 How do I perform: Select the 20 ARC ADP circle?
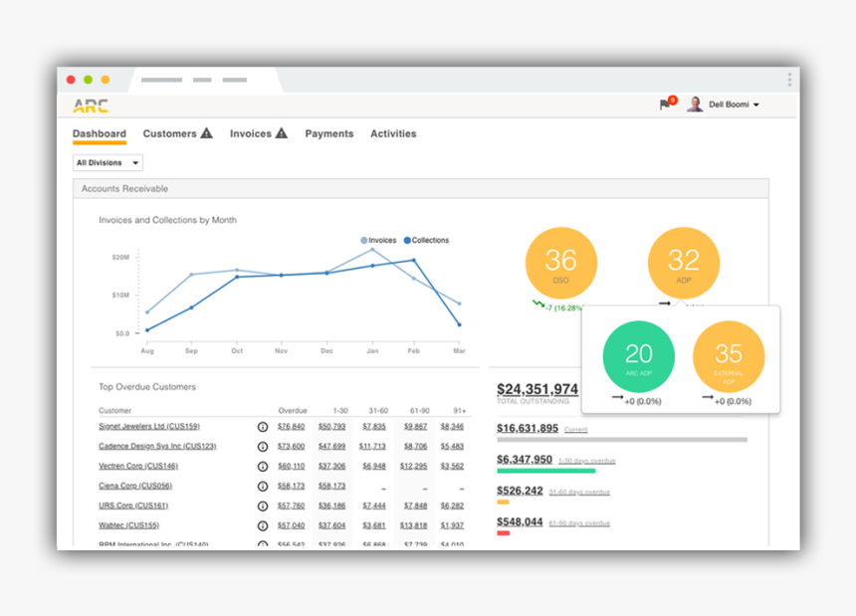(x=639, y=357)
